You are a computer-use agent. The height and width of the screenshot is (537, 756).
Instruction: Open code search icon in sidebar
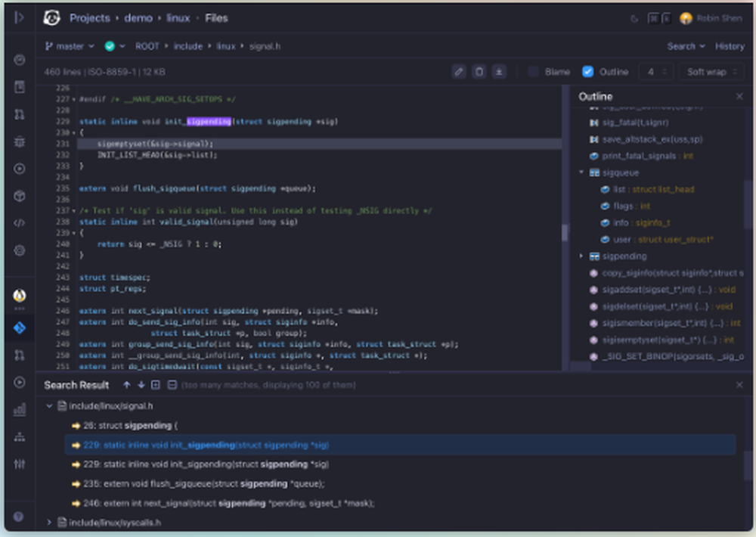pyautogui.click(x=20, y=223)
